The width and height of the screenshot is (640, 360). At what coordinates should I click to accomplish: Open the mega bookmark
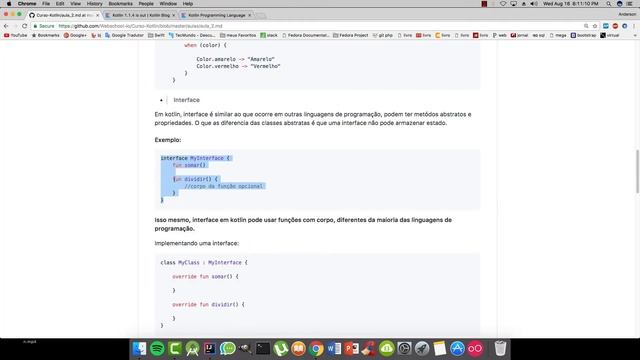click(558, 36)
